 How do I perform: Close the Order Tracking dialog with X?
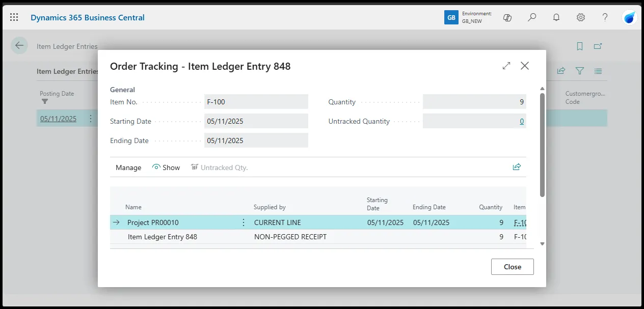click(525, 66)
